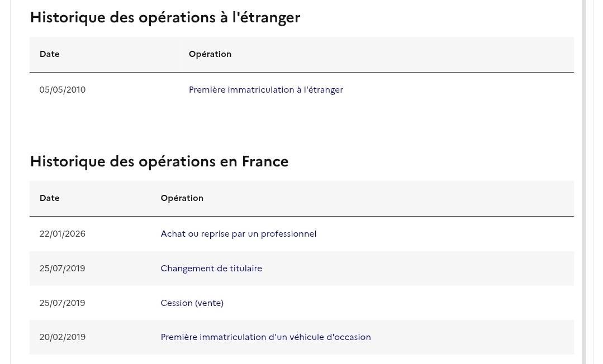Select 'Première immatriculation à l'étranger' operation

(x=266, y=89)
